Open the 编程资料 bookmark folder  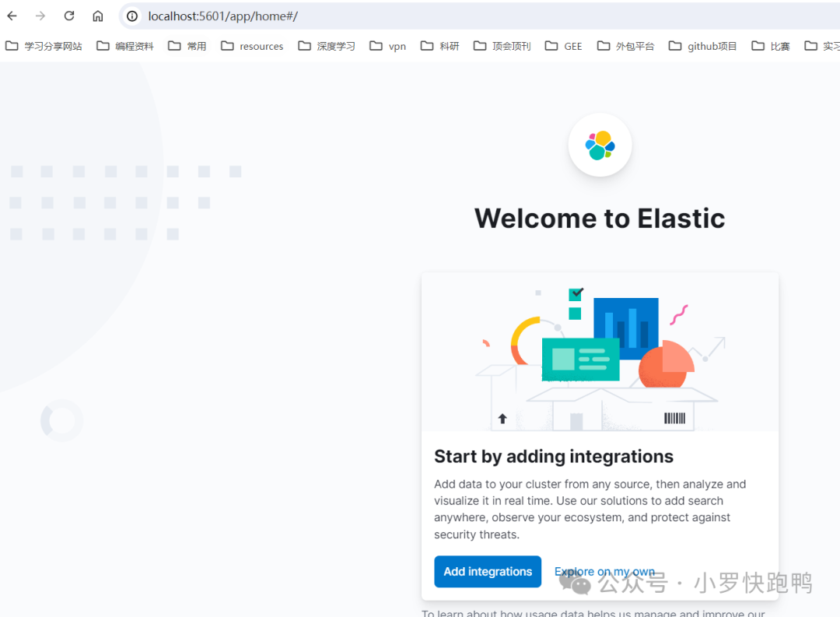[124, 46]
